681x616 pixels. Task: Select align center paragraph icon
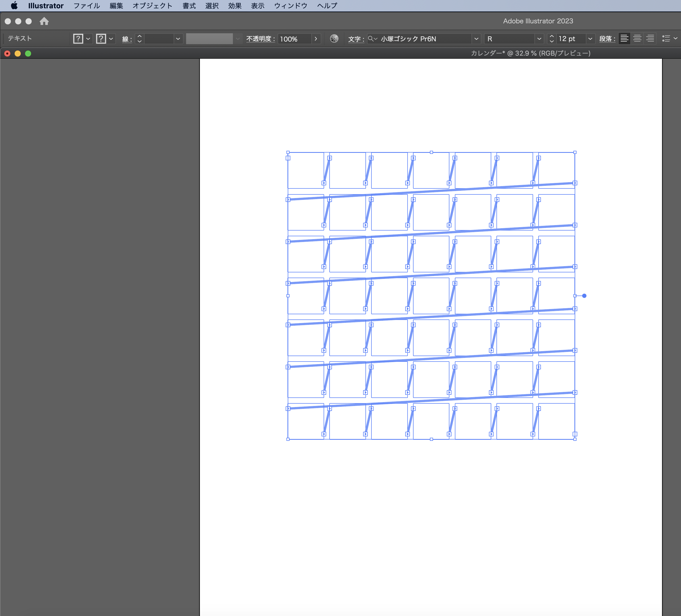[x=637, y=39]
